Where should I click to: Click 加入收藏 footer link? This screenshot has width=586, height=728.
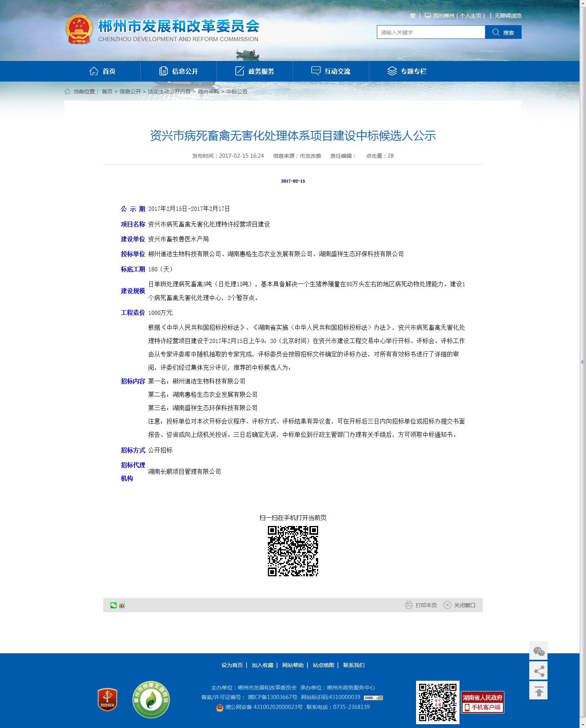263,665
